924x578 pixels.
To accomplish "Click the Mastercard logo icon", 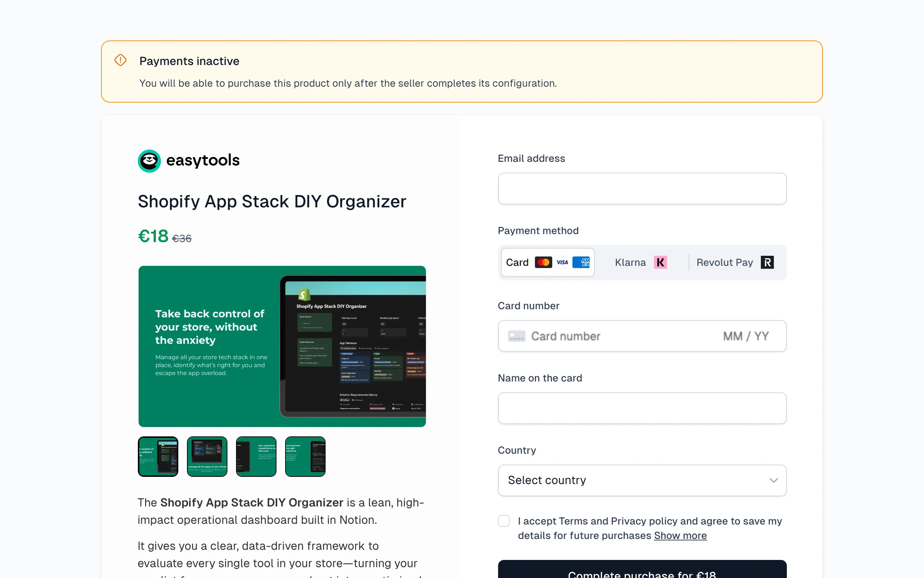I will (543, 262).
